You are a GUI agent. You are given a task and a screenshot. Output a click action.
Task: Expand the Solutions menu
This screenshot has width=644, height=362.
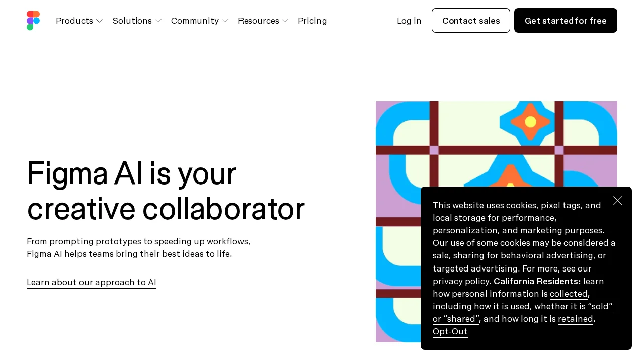(132, 21)
